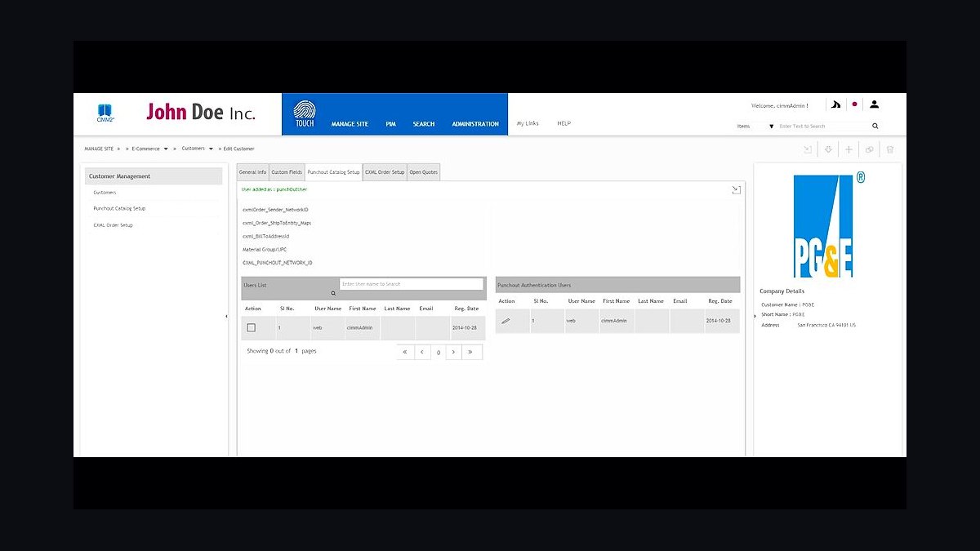Go to Customers in the sidebar
Image resolution: width=980 pixels, height=551 pixels.
[x=105, y=193]
